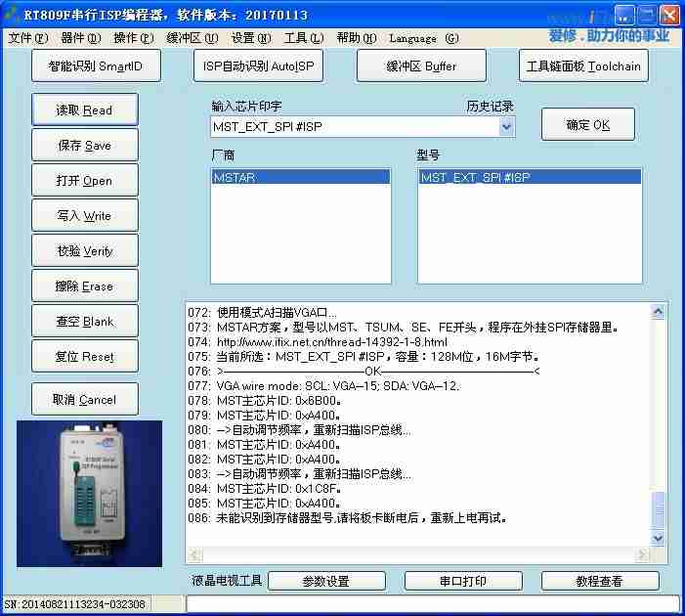Image resolution: width=685 pixels, height=616 pixels.
Task: Click ISP自动识别 AutoISP button
Action: pos(259,66)
